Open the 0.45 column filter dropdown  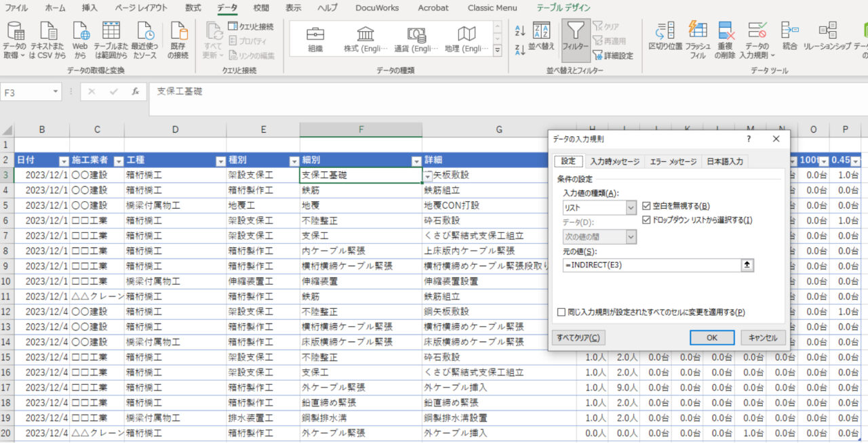coord(855,161)
